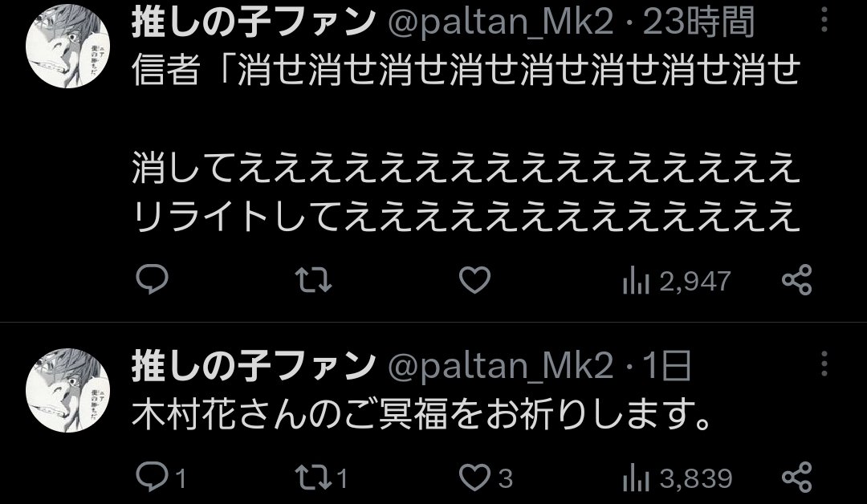Share the top tweet
This screenshot has height=504, width=867.
click(x=797, y=279)
